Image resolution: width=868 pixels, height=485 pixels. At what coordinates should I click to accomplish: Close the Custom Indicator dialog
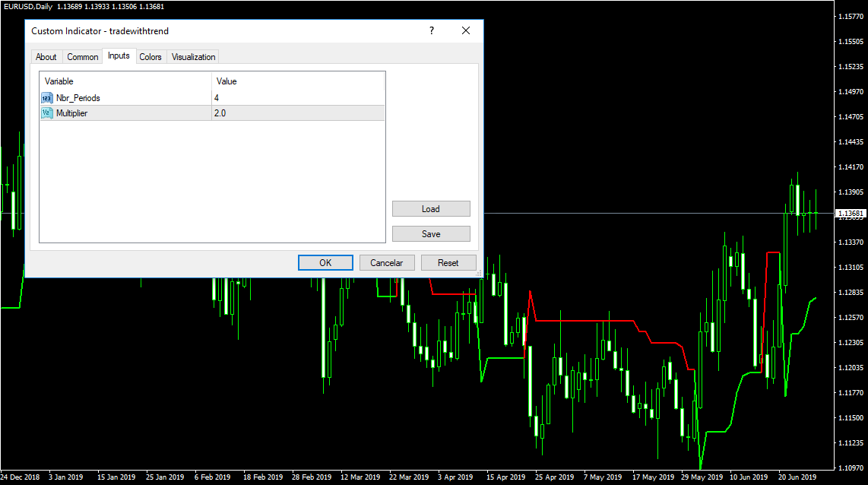point(466,30)
